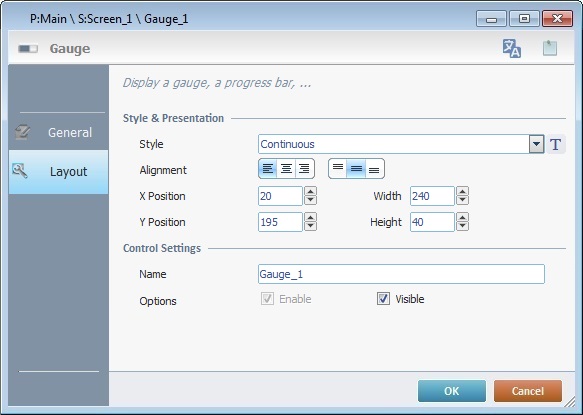The image size is (583, 415).
Task: Select middle vertical alignment
Action: 356,169
